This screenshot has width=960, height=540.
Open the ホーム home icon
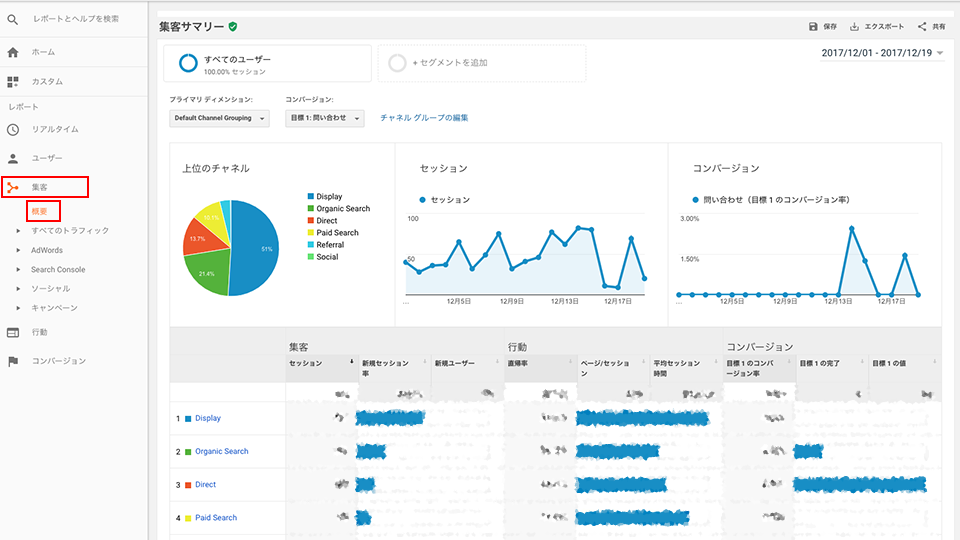pyautogui.click(x=13, y=53)
